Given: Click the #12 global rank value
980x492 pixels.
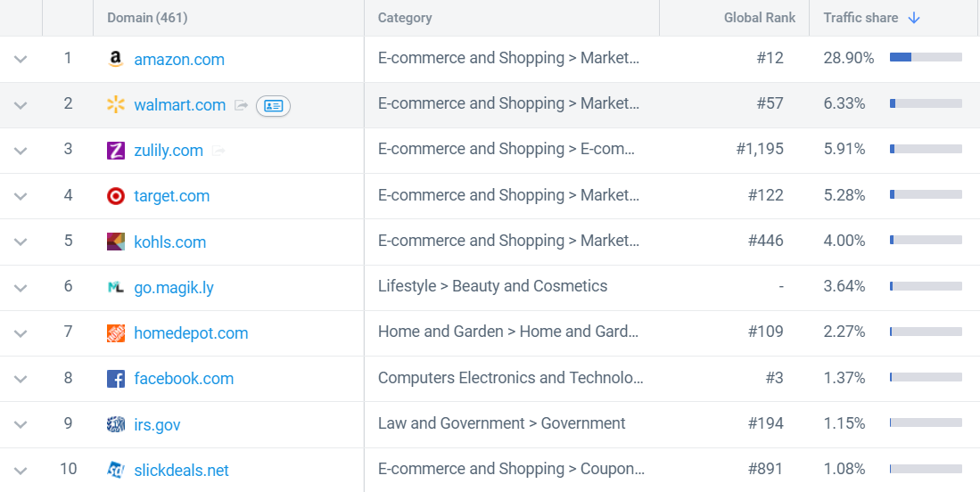Looking at the screenshot, I should [770, 58].
